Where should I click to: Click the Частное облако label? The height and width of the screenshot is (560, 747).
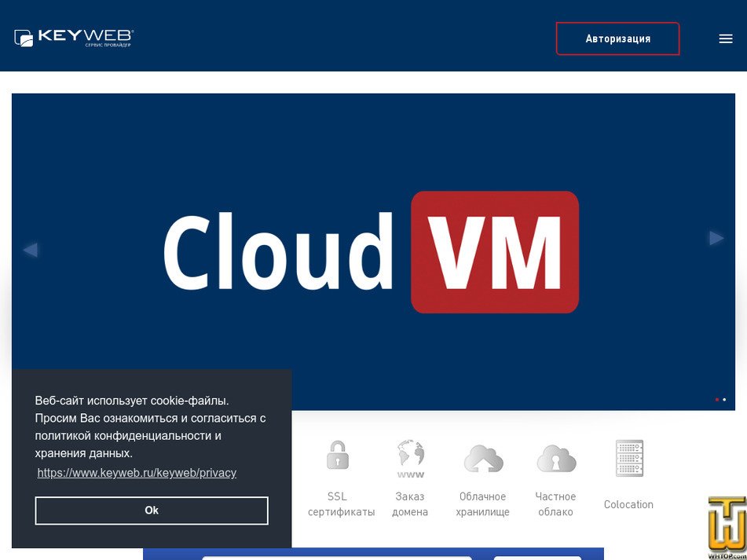click(x=555, y=504)
